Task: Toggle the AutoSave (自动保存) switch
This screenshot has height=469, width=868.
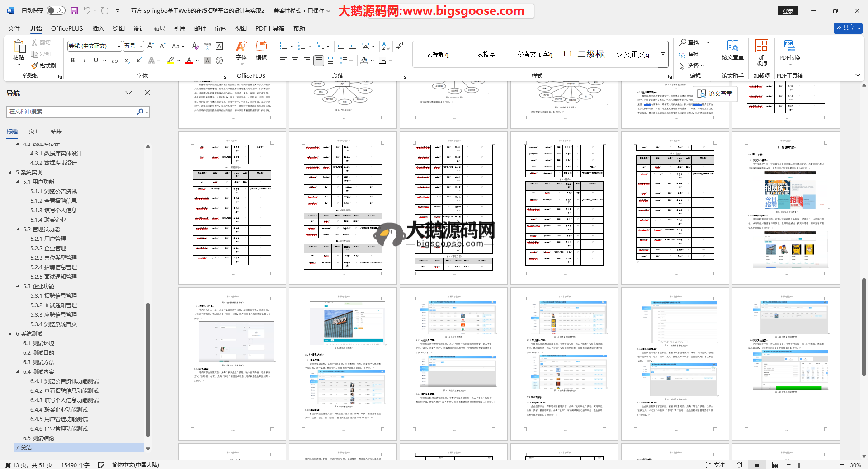Action: click(x=56, y=10)
